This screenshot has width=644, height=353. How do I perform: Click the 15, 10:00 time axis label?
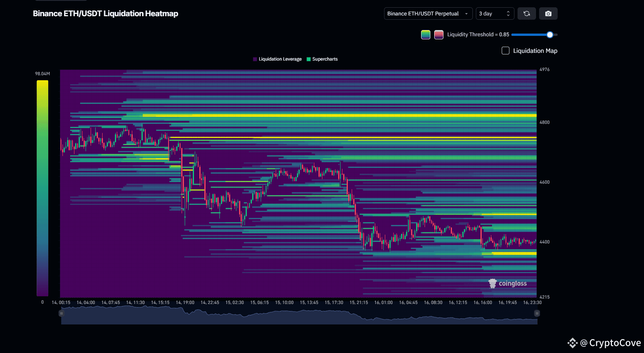click(284, 302)
